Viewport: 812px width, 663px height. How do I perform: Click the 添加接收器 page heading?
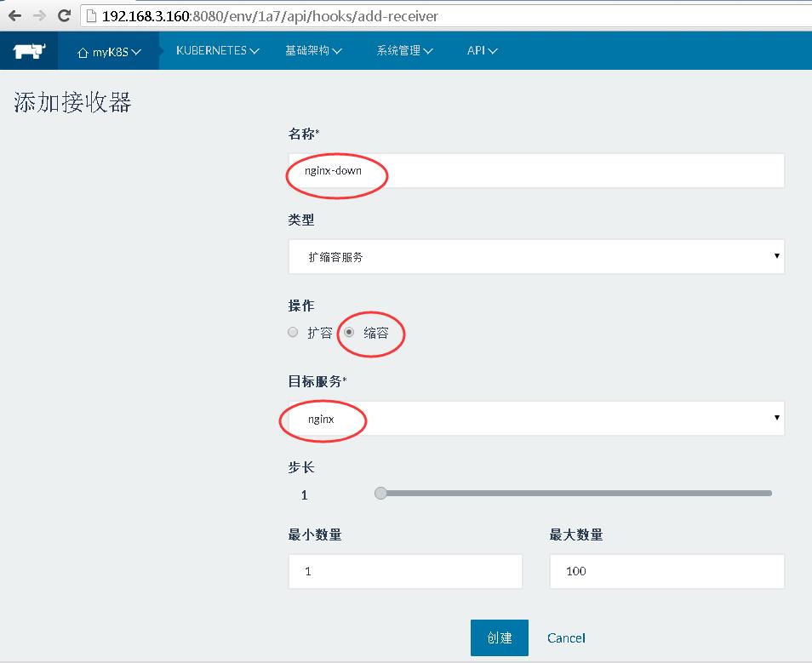coord(72,102)
